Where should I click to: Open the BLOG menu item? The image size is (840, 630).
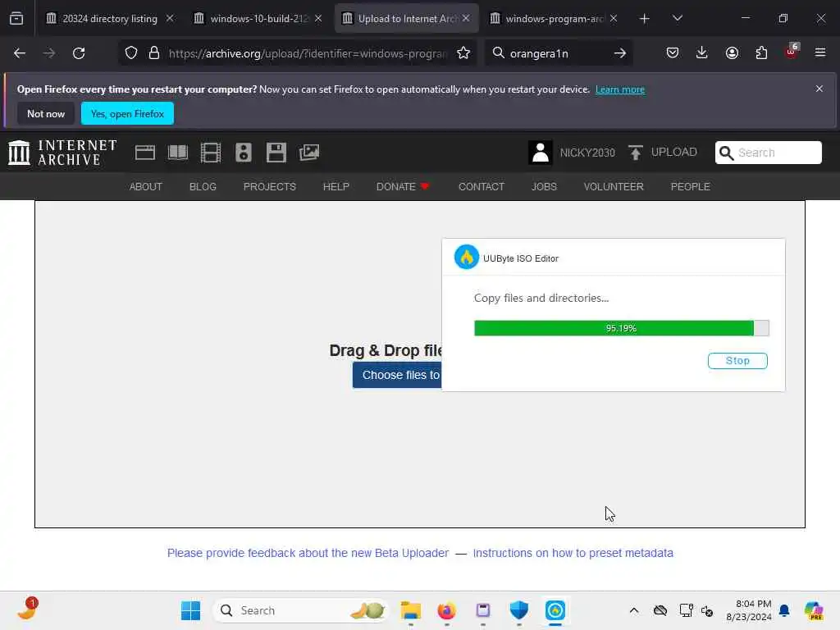point(203,187)
